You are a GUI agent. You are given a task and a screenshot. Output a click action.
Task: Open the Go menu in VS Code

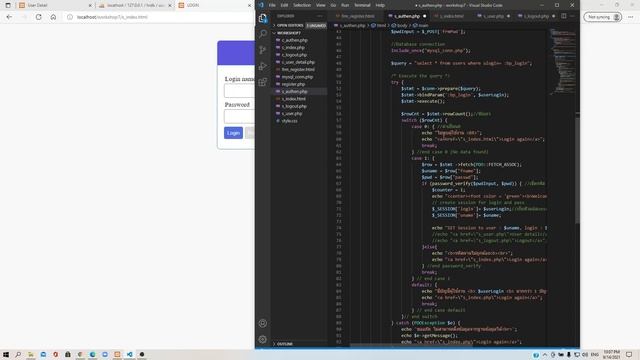333,5
